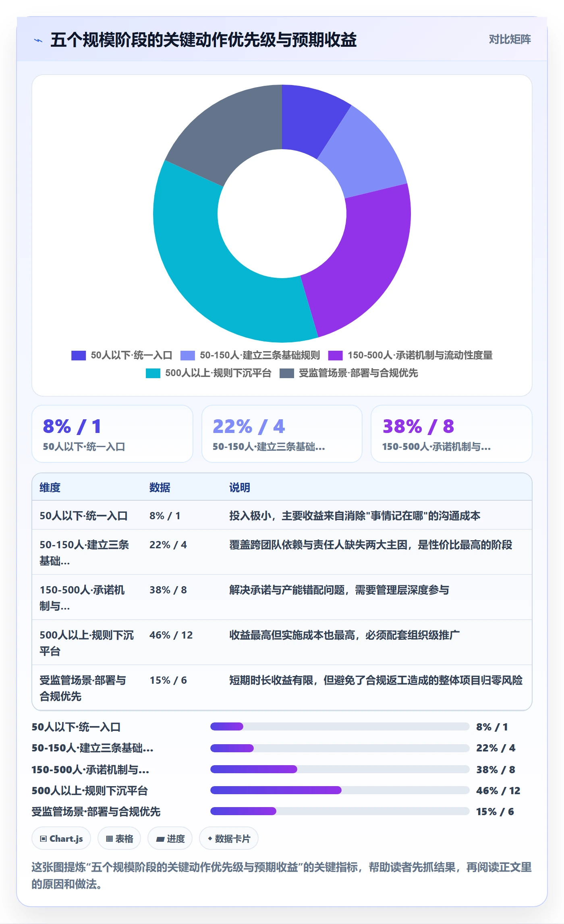The width and height of the screenshot is (564, 924).
Task: Select the table cell starting with 短期时长收益有限
Action: coord(376,680)
